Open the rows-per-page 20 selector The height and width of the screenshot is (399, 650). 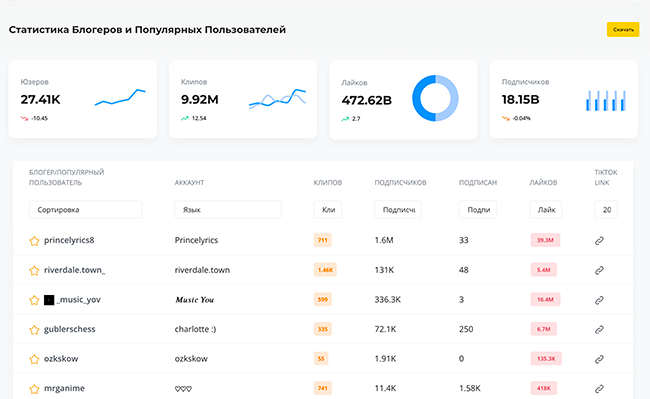point(606,210)
